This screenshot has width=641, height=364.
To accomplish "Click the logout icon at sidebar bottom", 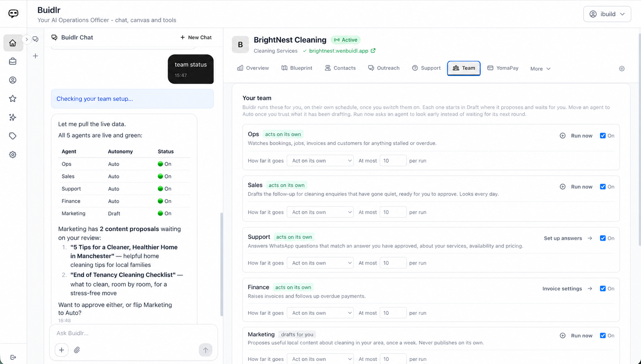I will point(13,357).
